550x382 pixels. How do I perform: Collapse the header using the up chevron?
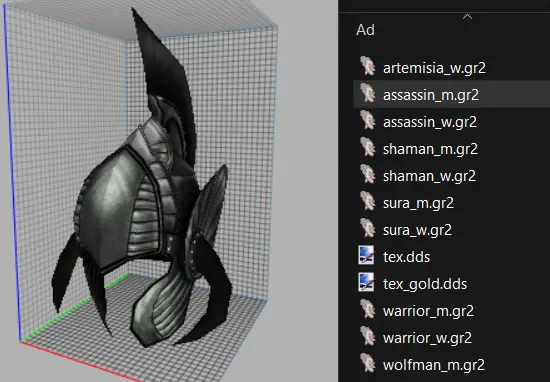(x=467, y=16)
